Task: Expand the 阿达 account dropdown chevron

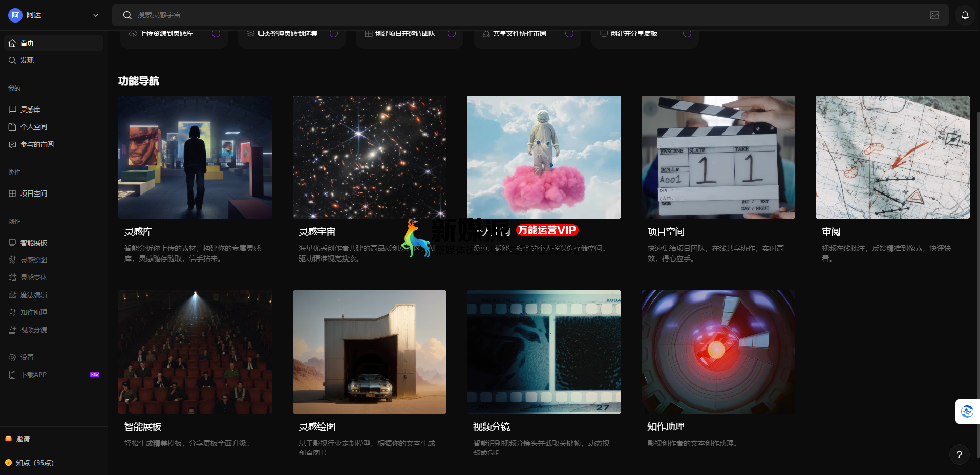Action: 96,15
